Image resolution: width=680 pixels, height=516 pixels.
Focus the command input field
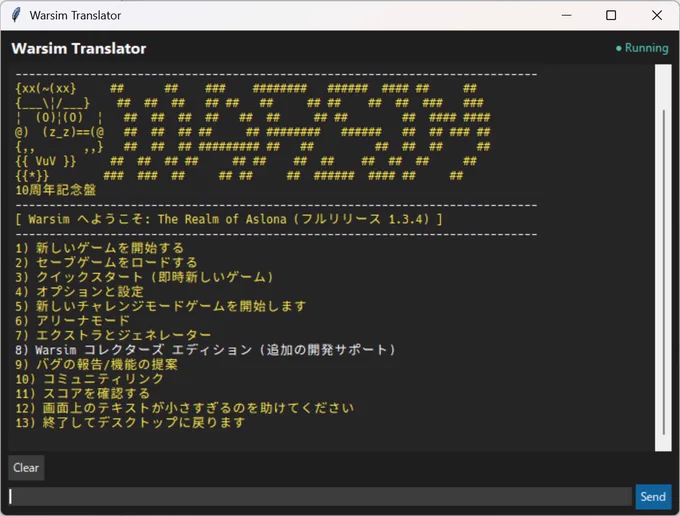(x=320, y=496)
